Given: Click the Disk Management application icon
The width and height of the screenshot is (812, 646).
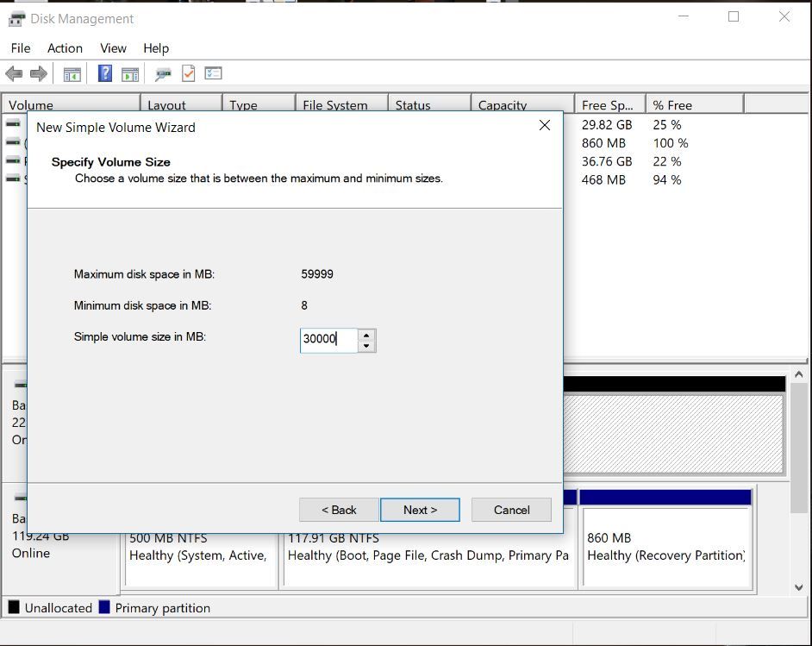Looking at the screenshot, I should [15, 17].
